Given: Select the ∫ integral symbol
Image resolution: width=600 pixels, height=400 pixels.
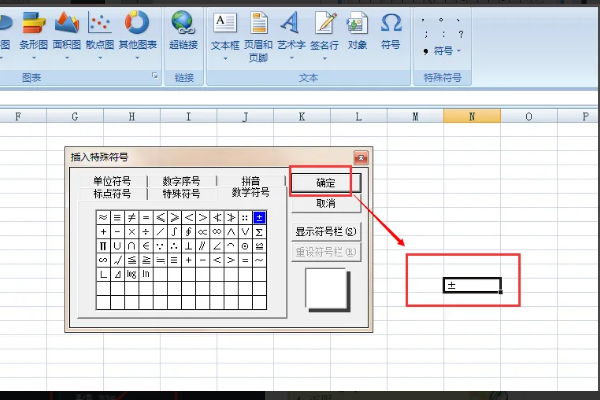Looking at the screenshot, I should click(174, 232).
